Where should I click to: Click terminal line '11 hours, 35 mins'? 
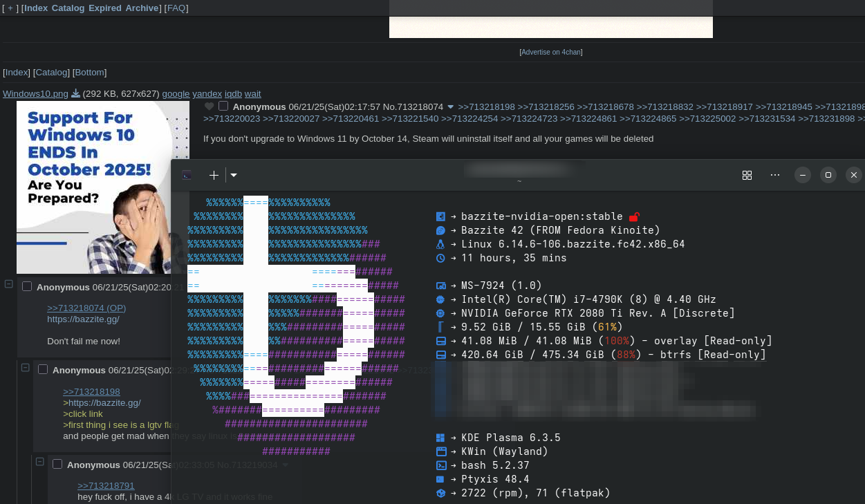[514, 258]
